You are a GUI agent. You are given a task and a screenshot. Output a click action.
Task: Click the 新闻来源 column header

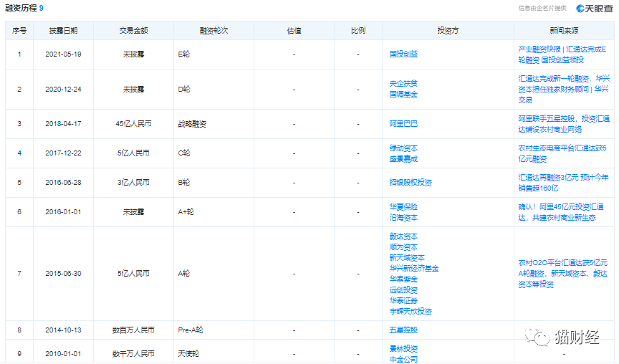click(564, 30)
